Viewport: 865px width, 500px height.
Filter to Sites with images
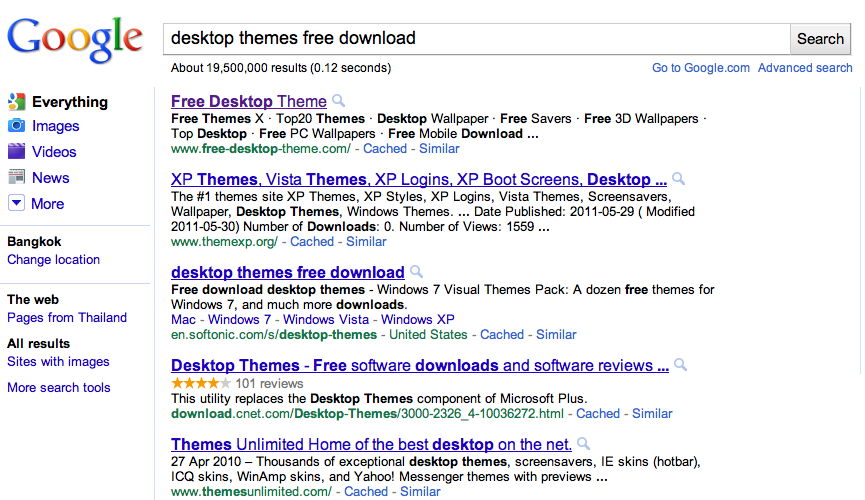58,362
